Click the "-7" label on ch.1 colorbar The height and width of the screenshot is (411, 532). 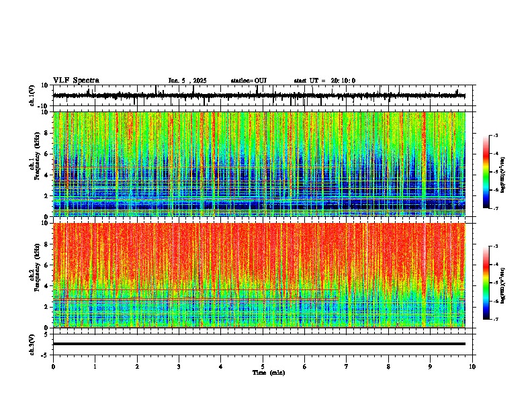[495, 208]
